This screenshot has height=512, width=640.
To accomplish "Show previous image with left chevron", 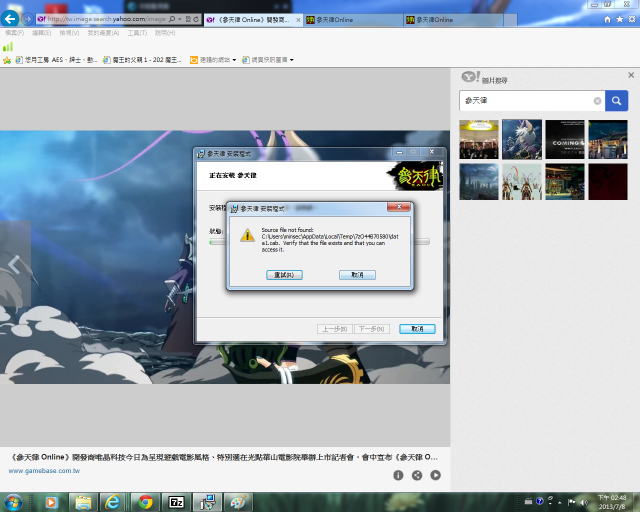I will click(x=15, y=265).
